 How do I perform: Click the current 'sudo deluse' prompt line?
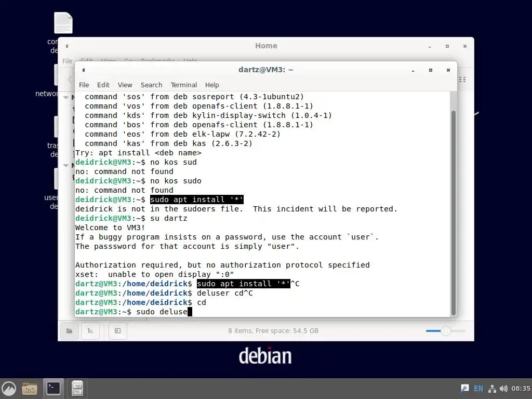click(x=134, y=312)
